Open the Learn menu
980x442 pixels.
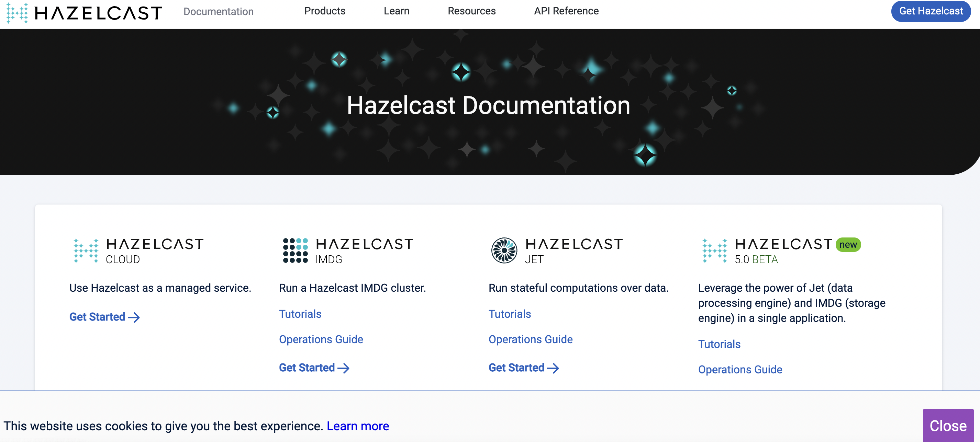[397, 11]
